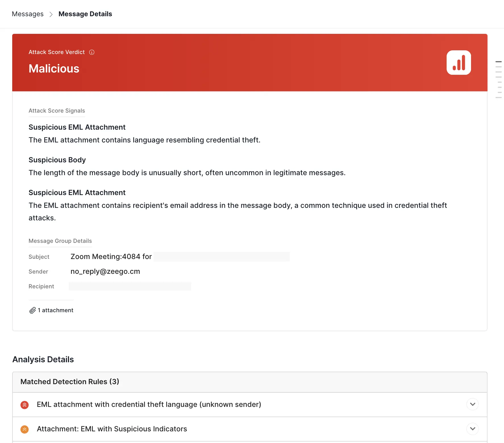
Task: Click the sender address no_reply@zeego.cm
Action: tap(105, 272)
